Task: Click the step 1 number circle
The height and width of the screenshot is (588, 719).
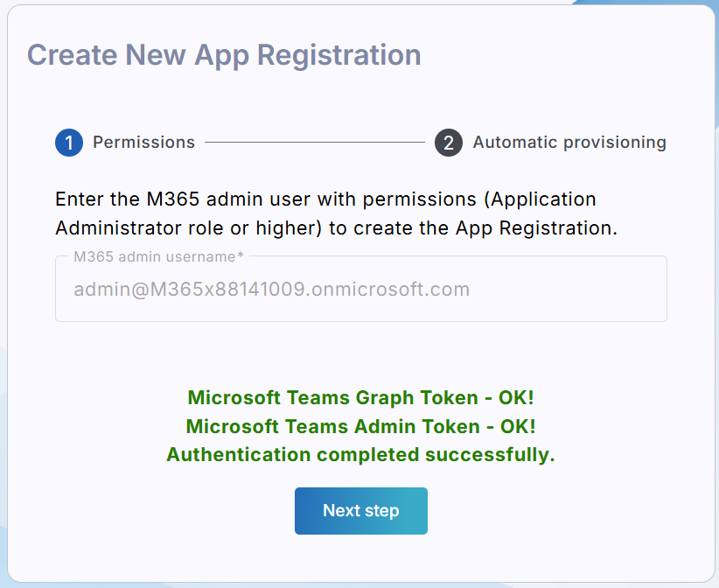Action: [x=69, y=143]
